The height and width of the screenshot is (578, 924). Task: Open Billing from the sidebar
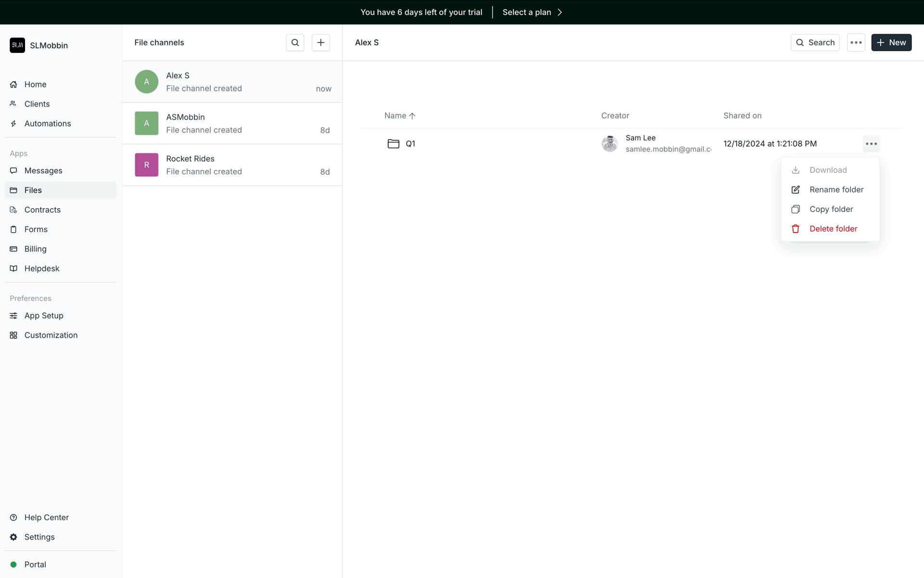61,249
